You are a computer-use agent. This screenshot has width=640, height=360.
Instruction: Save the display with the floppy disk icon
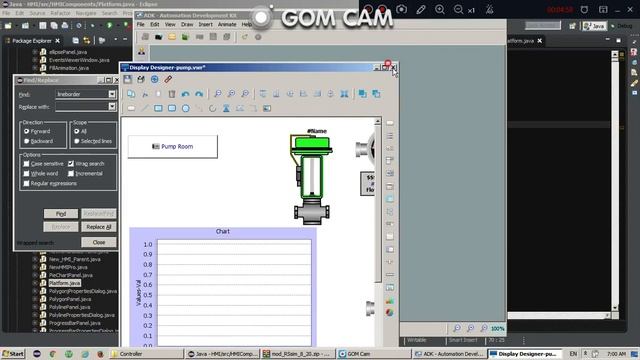tap(128, 79)
